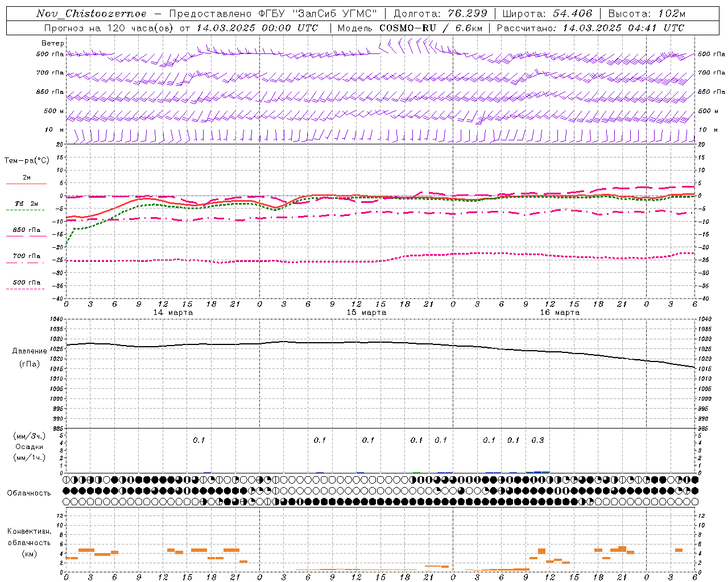This screenshot has height=582, width=728.
Task: Click the '16 марта' date label
Action: [560, 313]
